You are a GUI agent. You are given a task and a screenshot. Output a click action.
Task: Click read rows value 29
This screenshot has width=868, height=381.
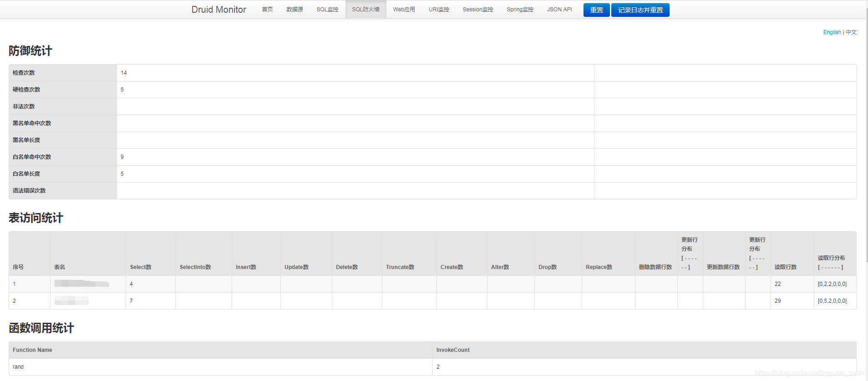(x=777, y=301)
